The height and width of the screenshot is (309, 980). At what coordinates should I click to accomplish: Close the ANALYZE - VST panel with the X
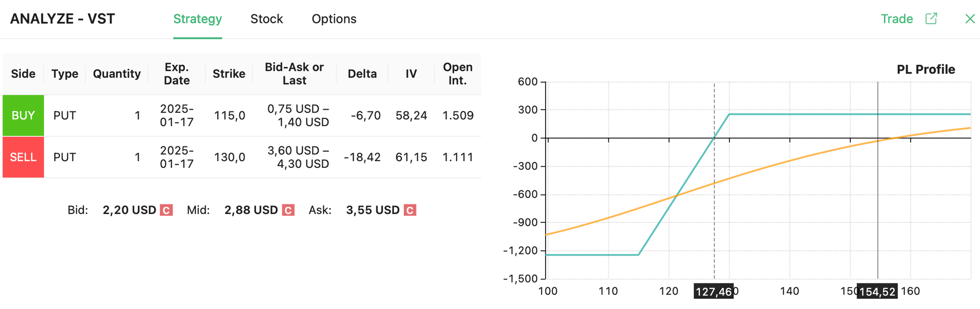(970, 18)
